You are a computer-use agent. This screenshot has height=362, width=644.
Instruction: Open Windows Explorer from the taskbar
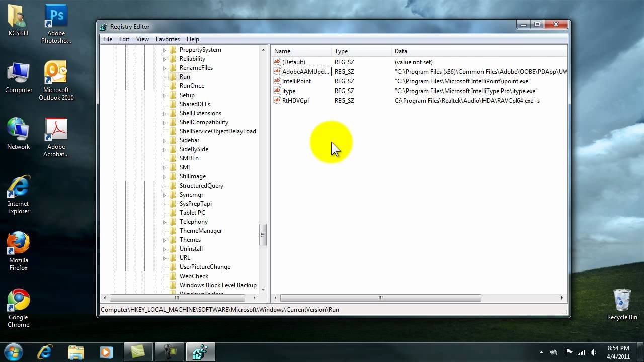click(76, 352)
